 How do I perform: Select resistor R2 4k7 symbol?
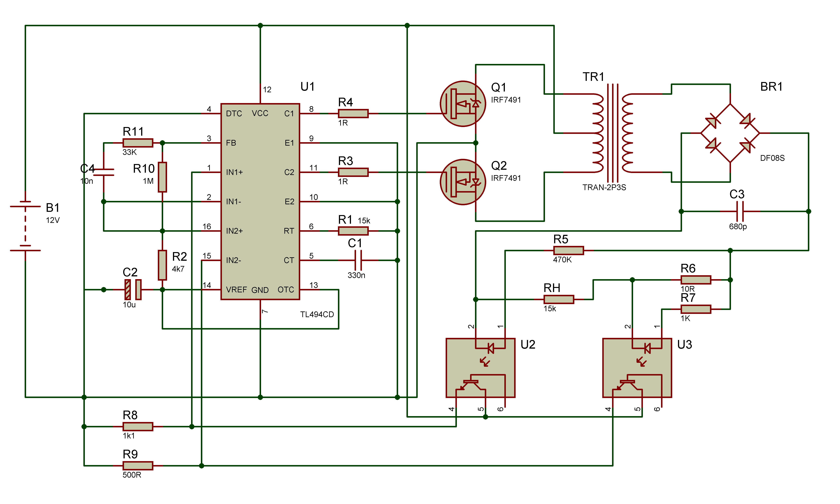[x=162, y=265]
